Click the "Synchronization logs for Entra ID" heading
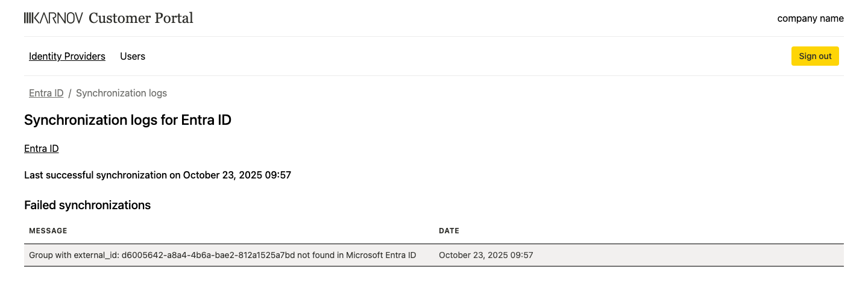The image size is (868, 290). [x=128, y=120]
